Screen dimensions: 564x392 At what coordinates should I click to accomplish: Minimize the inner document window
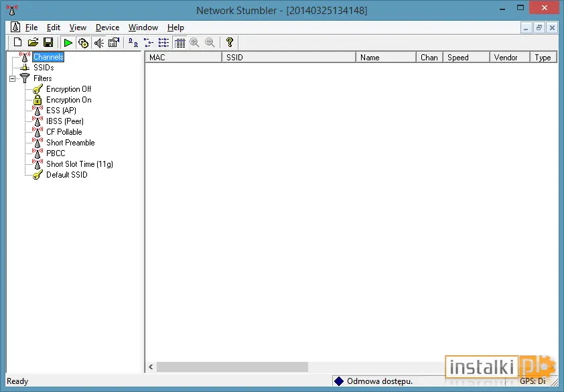click(526, 27)
